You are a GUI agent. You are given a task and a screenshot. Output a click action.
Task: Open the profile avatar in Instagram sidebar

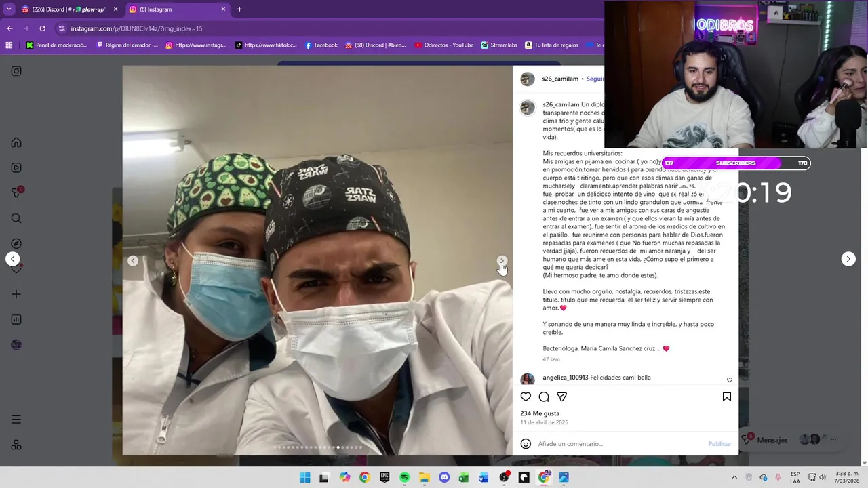pyautogui.click(x=16, y=344)
